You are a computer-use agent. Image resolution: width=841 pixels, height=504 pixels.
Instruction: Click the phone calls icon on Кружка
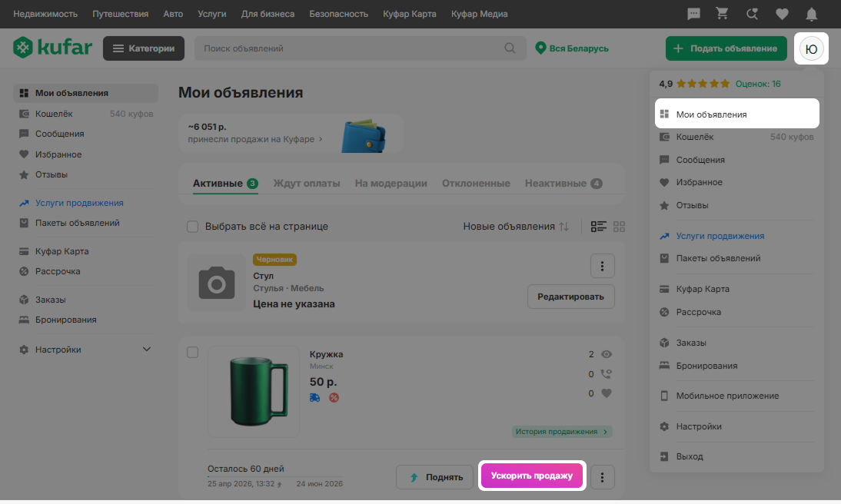[606, 373]
